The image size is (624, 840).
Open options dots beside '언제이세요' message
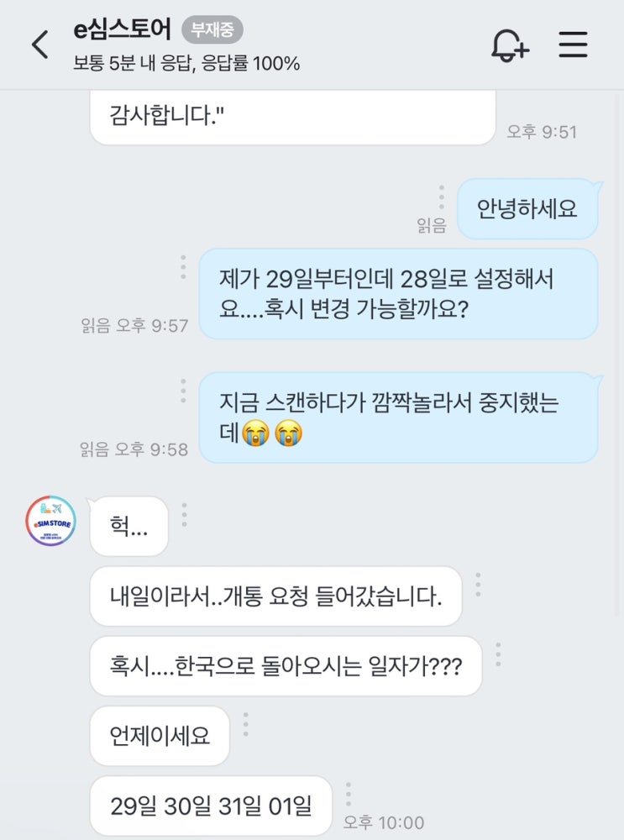tap(245, 724)
